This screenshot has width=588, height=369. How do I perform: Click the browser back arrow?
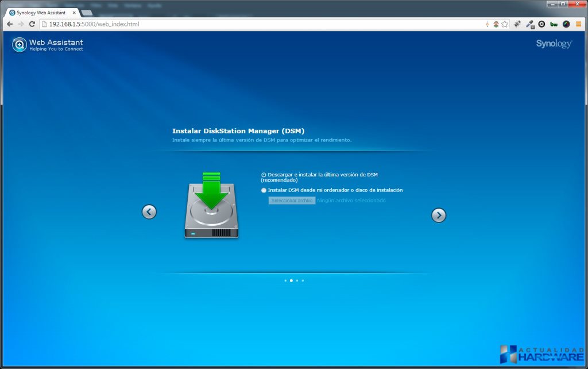click(x=10, y=24)
